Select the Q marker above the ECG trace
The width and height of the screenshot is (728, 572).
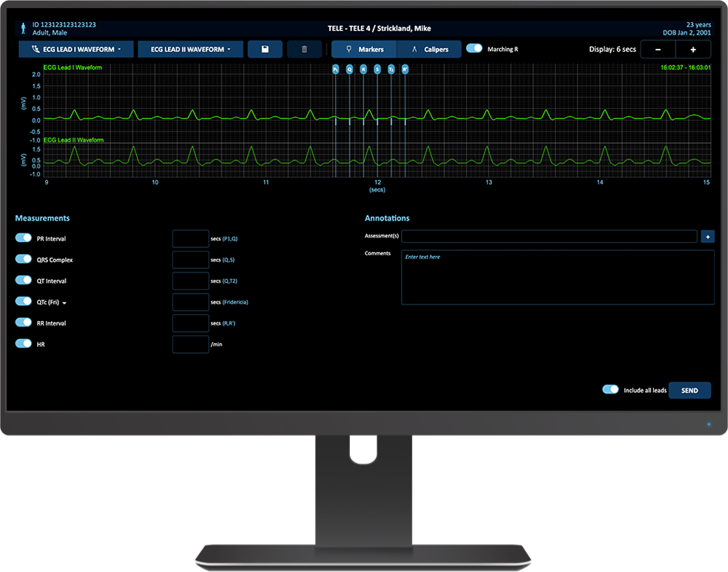[x=349, y=69]
